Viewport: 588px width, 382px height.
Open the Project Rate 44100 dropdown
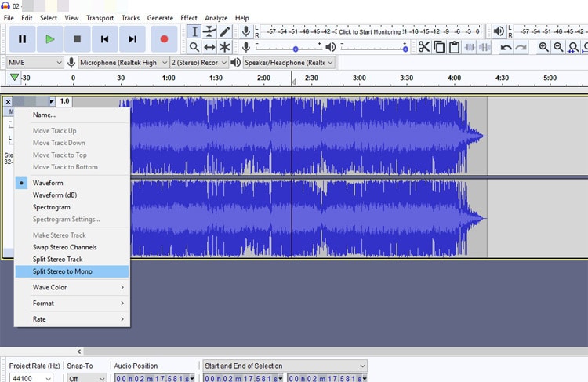(31, 377)
